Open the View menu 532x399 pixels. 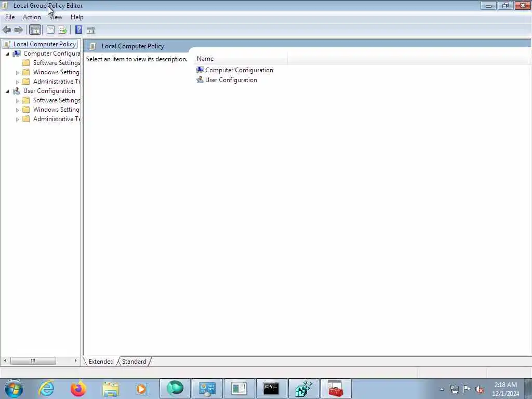[56, 17]
